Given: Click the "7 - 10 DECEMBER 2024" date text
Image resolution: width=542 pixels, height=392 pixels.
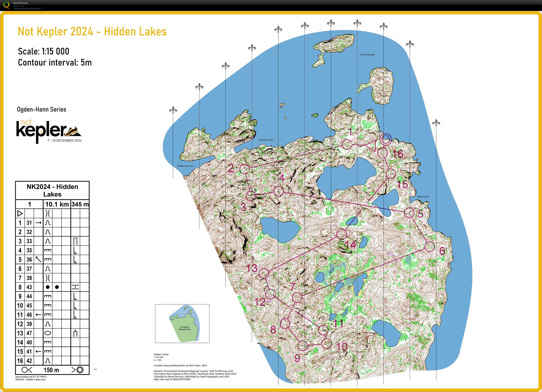Looking at the screenshot, I should click(64, 141).
